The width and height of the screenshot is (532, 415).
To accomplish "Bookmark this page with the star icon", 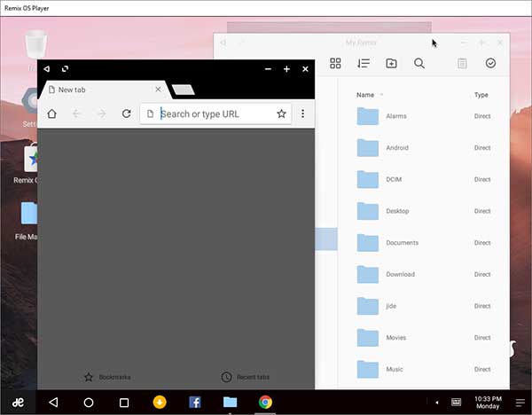I will pos(281,114).
